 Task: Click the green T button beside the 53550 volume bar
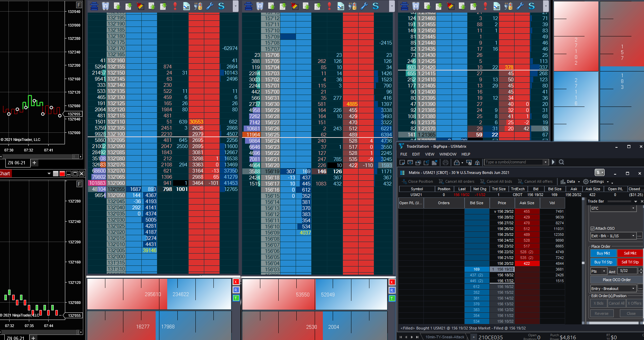point(392,298)
